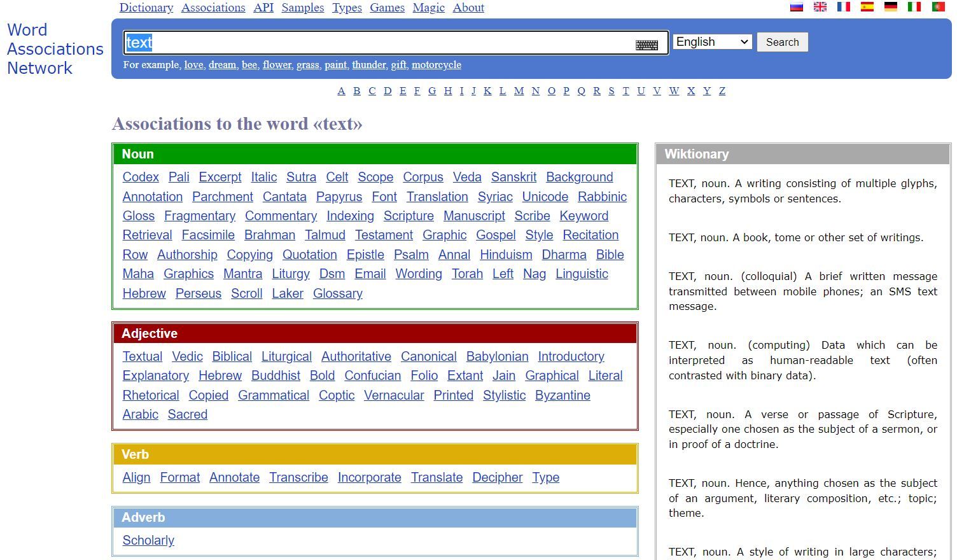Open the noun association 'Facsimile'
Image resolution: width=964 pixels, height=560 pixels.
click(x=208, y=235)
